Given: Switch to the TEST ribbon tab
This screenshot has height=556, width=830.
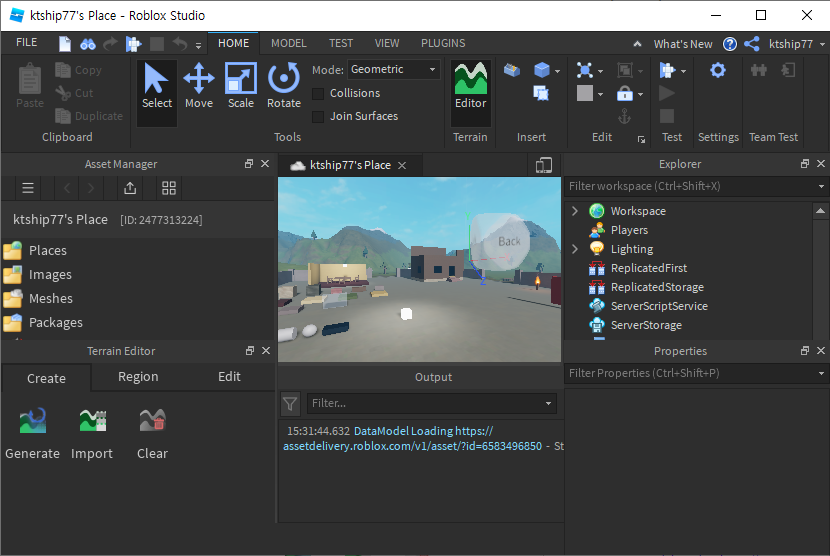Looking at the screenshot, I should (341, 43).
